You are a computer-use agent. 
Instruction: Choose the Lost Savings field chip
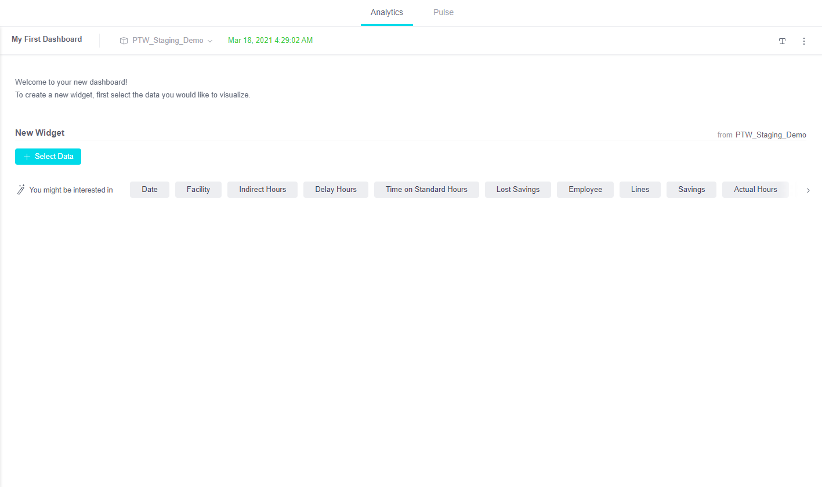517,190
